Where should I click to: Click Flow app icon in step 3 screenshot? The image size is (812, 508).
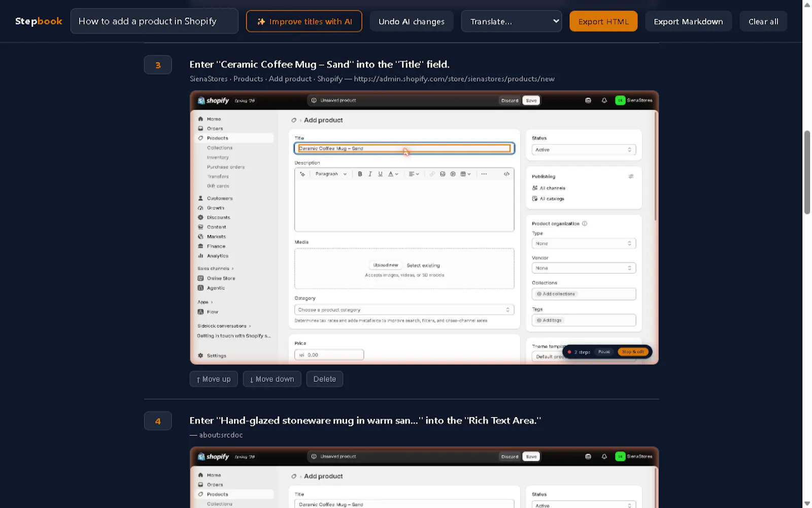coord(200,312)
